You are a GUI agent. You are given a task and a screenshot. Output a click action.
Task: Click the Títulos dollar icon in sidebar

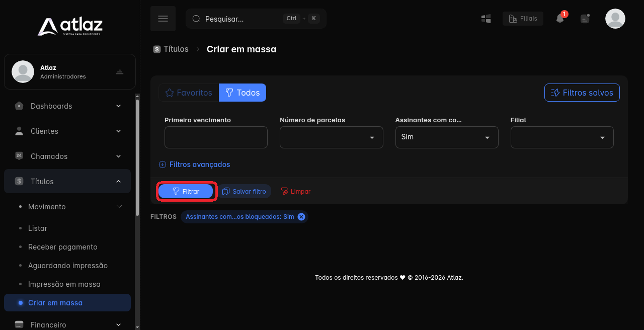tap(19, 181)
